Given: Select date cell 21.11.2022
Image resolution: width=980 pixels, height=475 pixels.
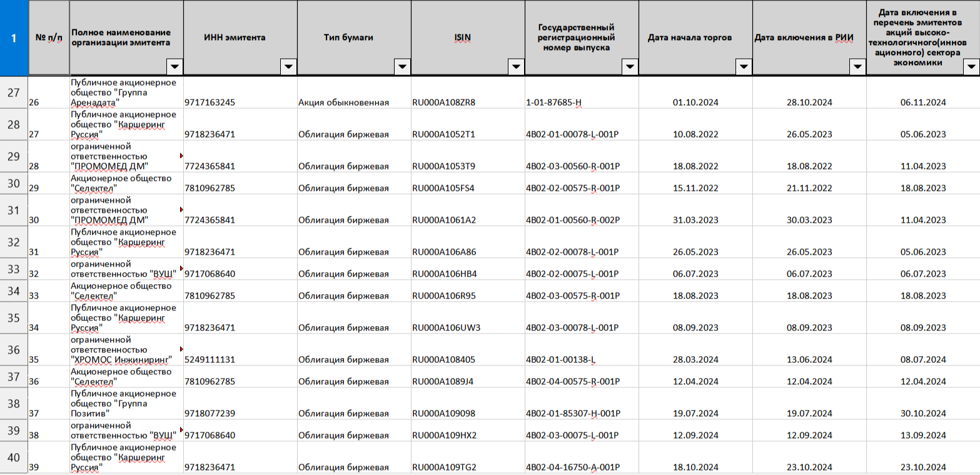Looking at the screenshot, I should point(809,183).
